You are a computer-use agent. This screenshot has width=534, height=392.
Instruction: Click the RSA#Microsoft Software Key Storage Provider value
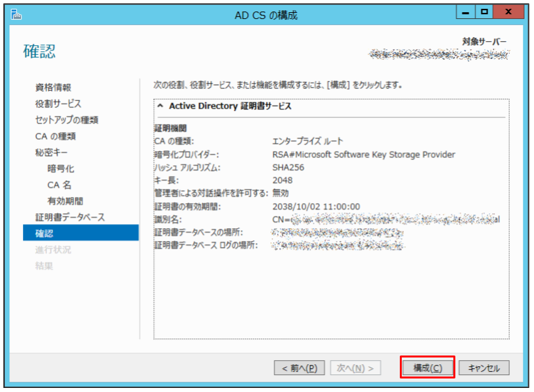[364, 154]
